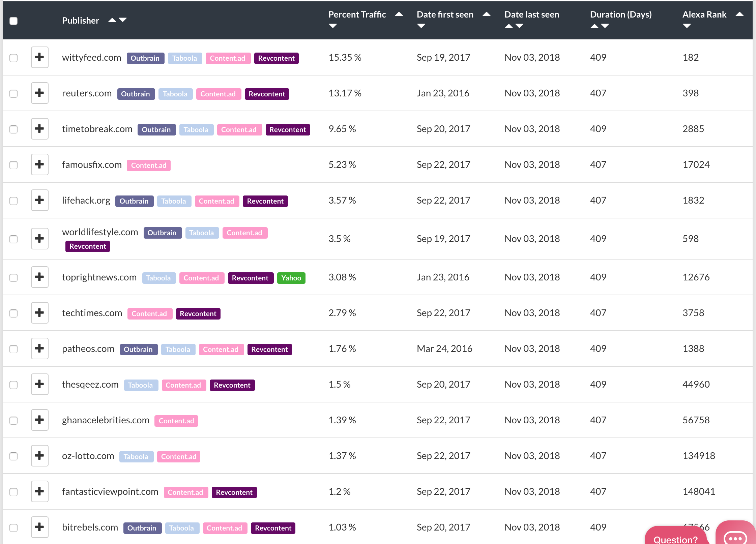Expand patheos.com with plus icon
This screenshot has height=544, width=756.
[x=40, y=349]
